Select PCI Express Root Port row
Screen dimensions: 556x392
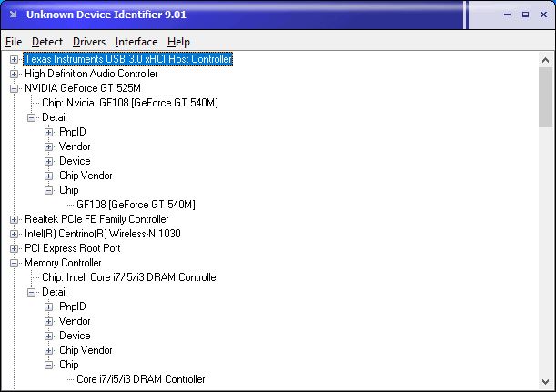72,248
